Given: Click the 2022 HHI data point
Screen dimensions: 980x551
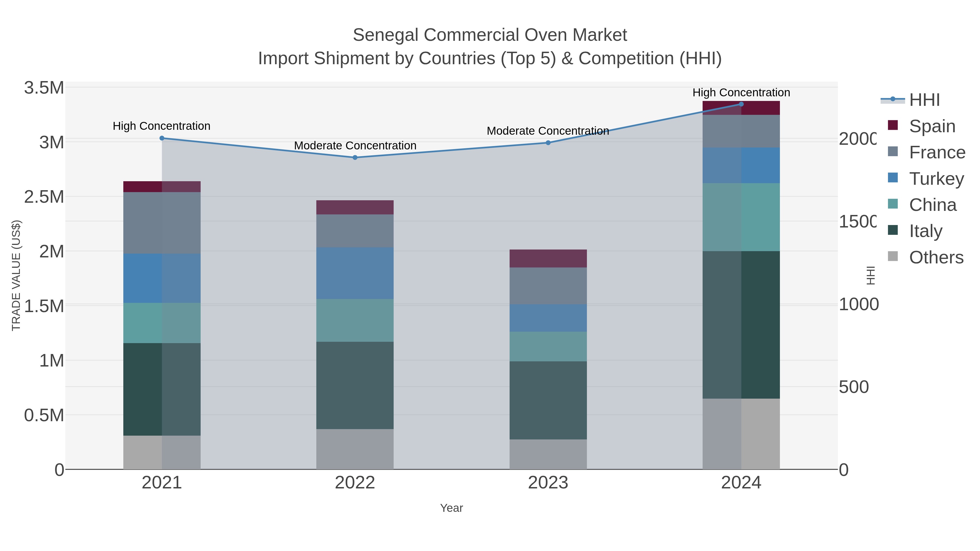Looking at the screenshot, I should [355, 158].
